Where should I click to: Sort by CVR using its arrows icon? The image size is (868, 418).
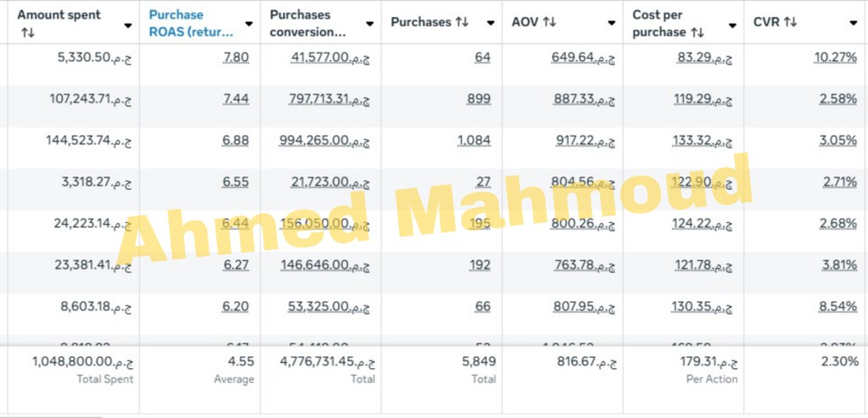(790, 23)
